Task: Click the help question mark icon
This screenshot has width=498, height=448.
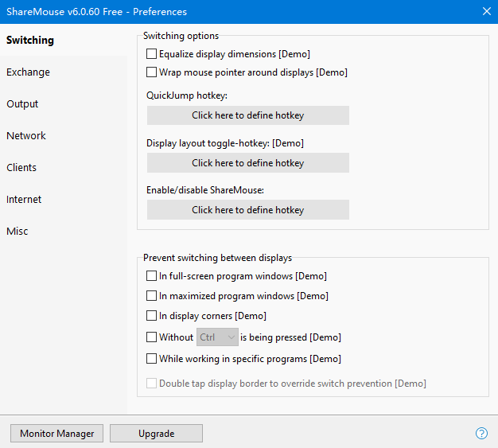Action: (x=481, y=434)
